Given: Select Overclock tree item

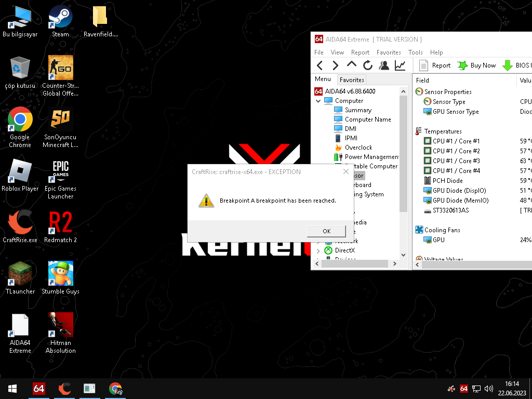Looking at the screenshot, I should point(353,147).
